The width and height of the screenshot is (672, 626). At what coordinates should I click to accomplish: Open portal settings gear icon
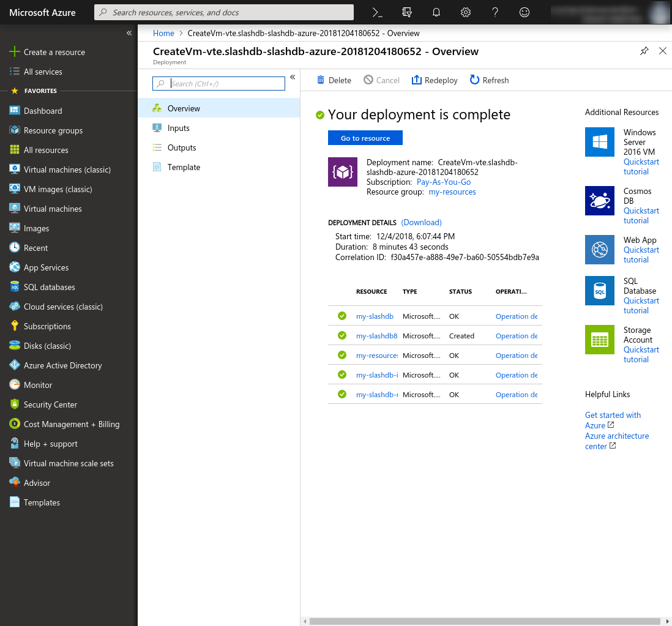tap(466, 12)
